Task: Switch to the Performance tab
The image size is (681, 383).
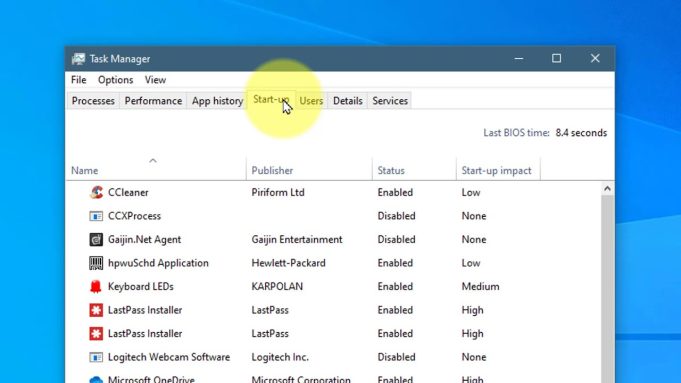Action: [153, 101]
